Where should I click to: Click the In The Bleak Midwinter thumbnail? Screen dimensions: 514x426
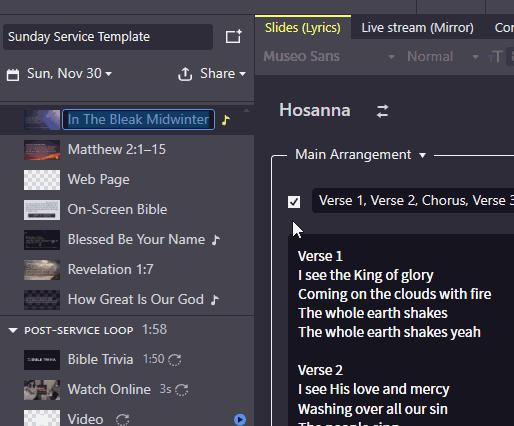(42, 120)
